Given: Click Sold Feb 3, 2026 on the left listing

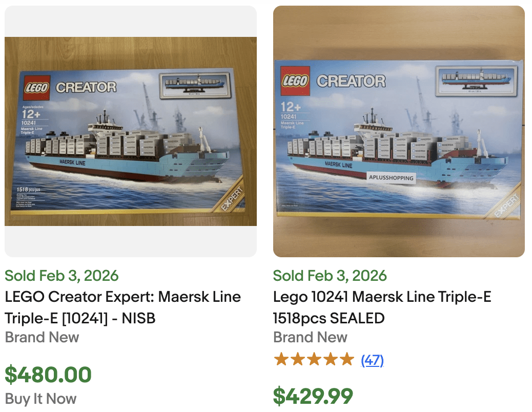Looking at the screenshot, I should coord(62,276).
